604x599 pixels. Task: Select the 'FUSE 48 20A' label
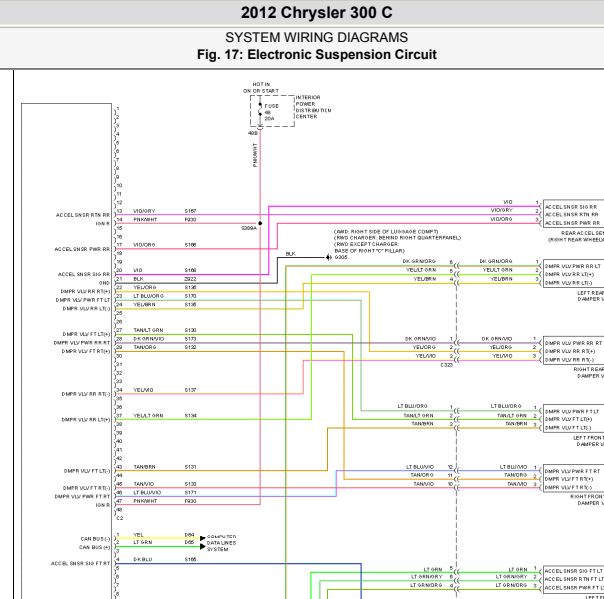(271, 112)
